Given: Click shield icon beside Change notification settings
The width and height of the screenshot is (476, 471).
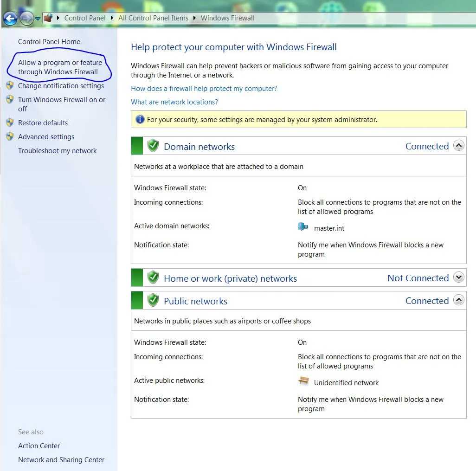Looking at the screenshot, I should 10,85.
